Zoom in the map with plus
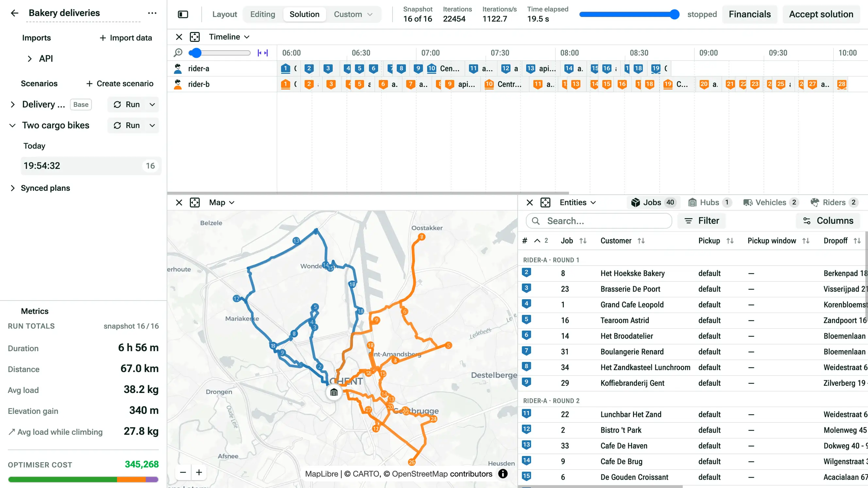 [199, 472]
